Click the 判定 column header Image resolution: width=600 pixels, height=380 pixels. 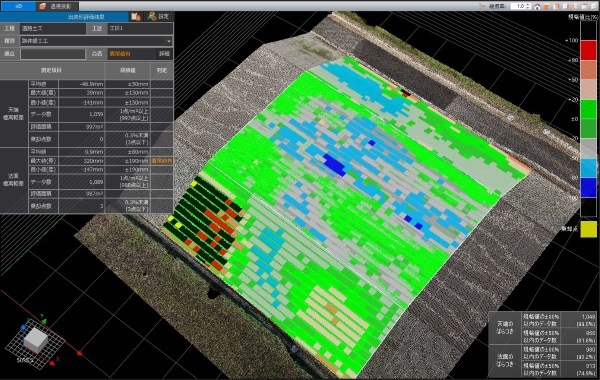pyautogui.click(x=162, y=70)
